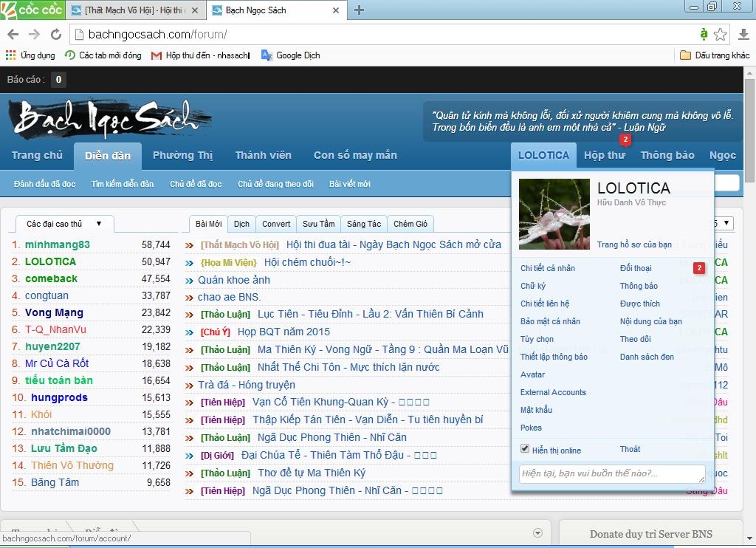Open Google Dịch bookmark icon
Screen dimensions: 756x548
coord(267,55)
